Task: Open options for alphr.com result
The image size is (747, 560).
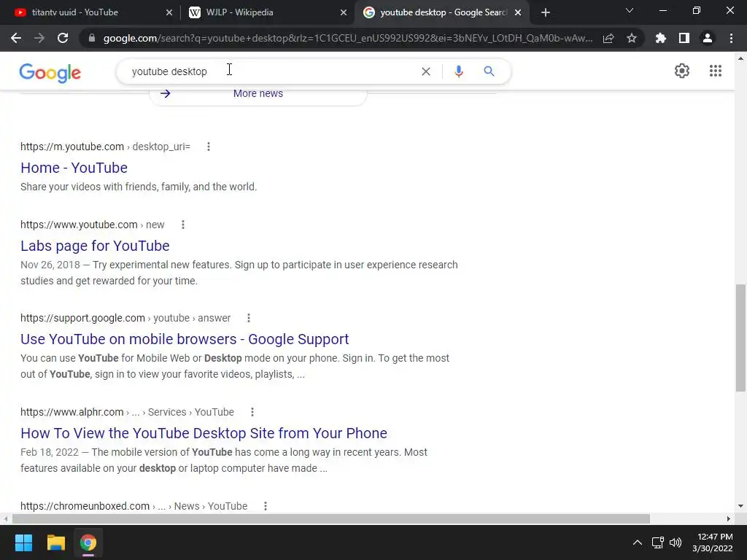Action: tap(252, 412)
